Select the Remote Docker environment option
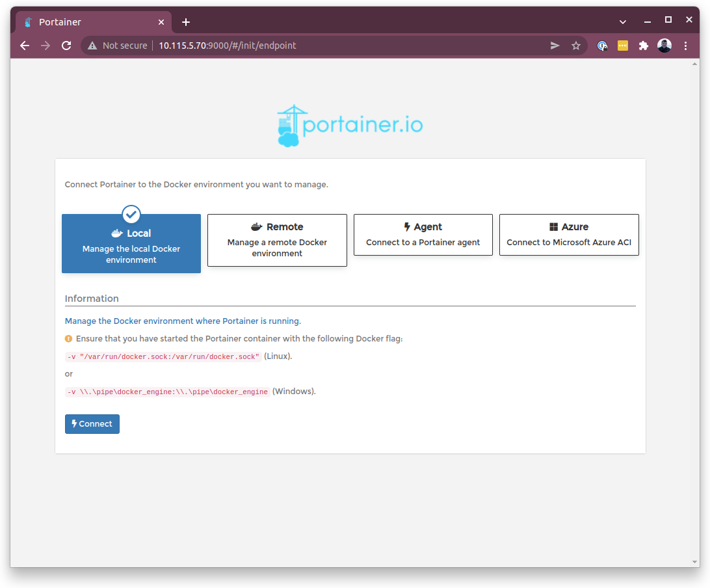 coord(277,240)
